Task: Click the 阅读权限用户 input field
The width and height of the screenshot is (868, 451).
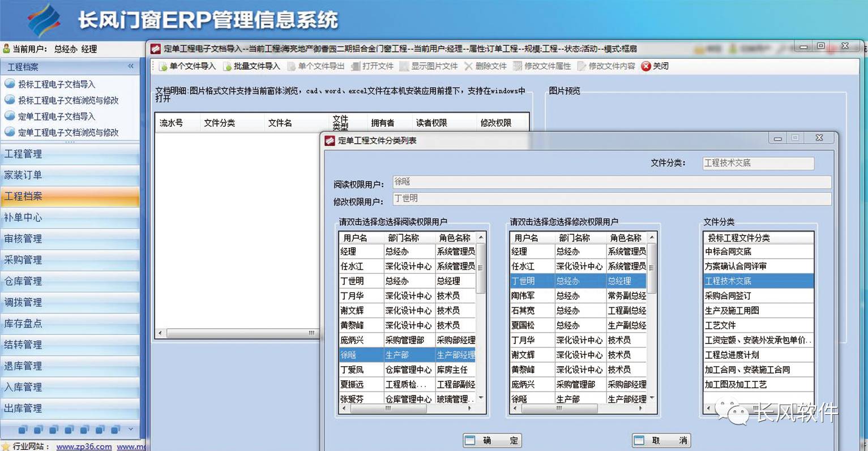Action: tap(612, 182)
